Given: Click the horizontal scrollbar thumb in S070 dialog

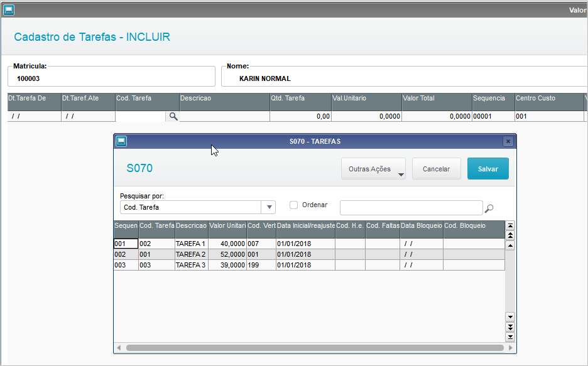Looking at the screenshot, I should (315, 348).
